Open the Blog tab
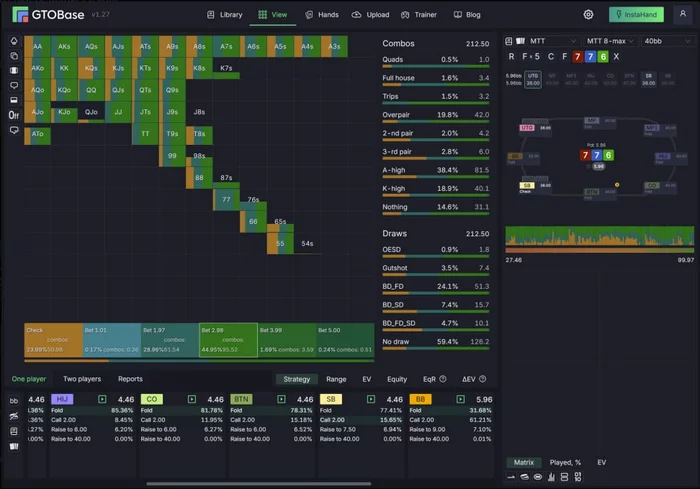The height and width of the screenshot is (489, 700). 467,15
